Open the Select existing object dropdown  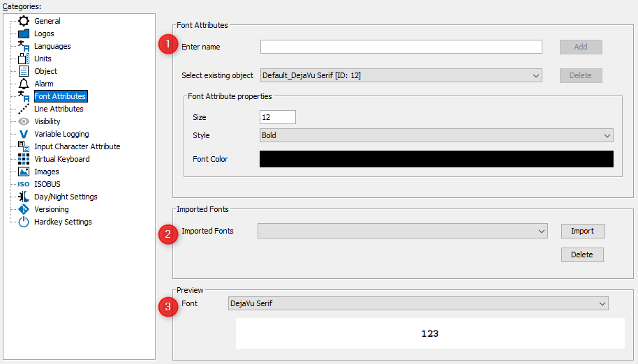coord(401,75)
